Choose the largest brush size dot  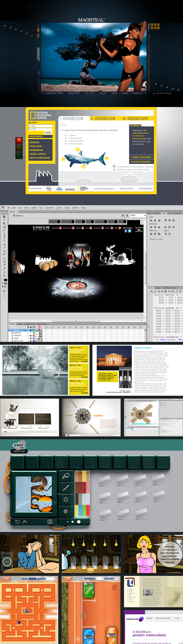tap(79, 522)
